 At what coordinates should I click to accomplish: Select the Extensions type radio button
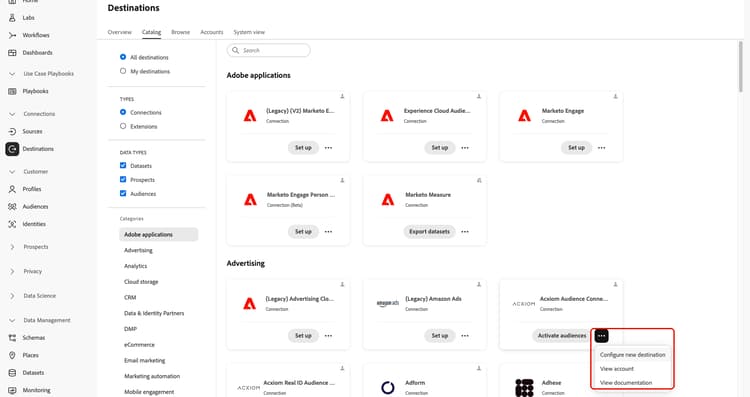(123, 126)
